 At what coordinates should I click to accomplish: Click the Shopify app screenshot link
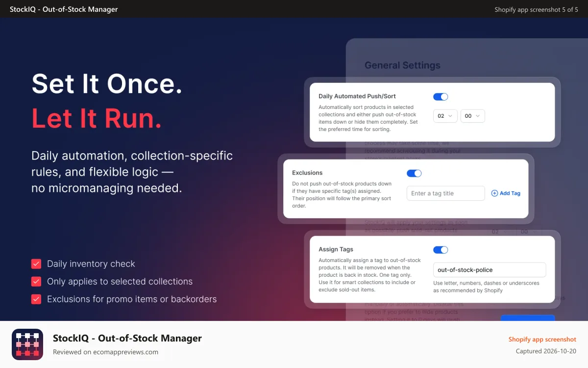[542, 340]
